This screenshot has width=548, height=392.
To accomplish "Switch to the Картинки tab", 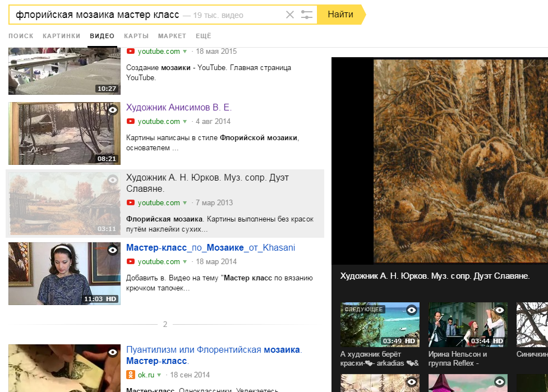I will point(61,36).
